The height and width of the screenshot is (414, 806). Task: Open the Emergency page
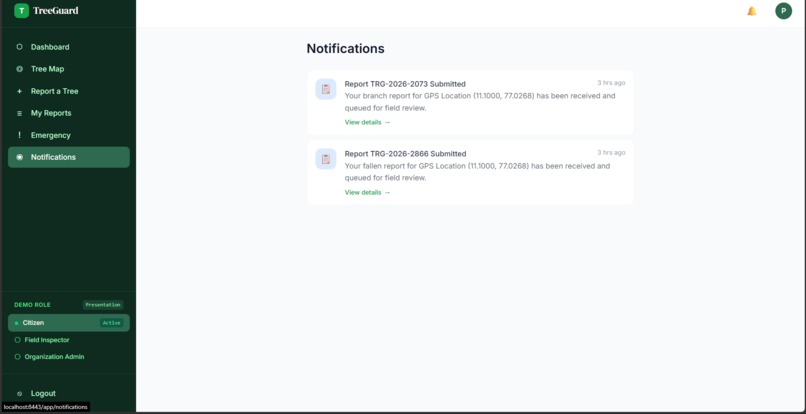tap(69, 135)
